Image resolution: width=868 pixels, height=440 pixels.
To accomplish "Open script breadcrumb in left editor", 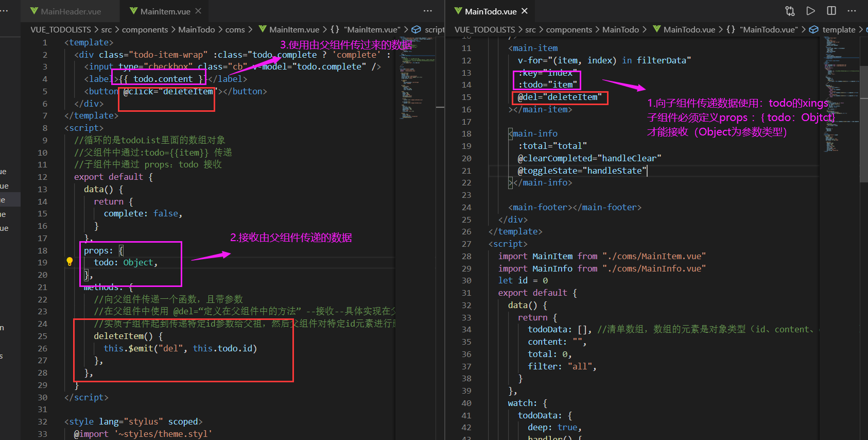I will (x=435, y=30).
